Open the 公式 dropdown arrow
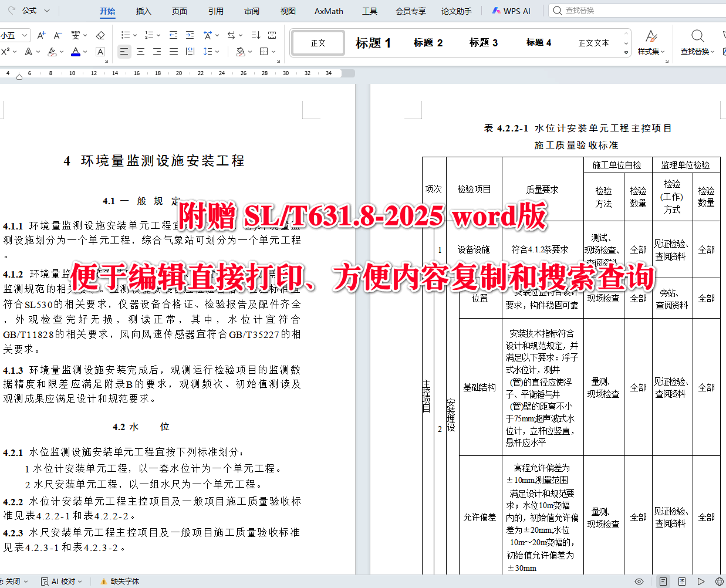The height and width of the screenshot is (588, 726). click(47, 11)
